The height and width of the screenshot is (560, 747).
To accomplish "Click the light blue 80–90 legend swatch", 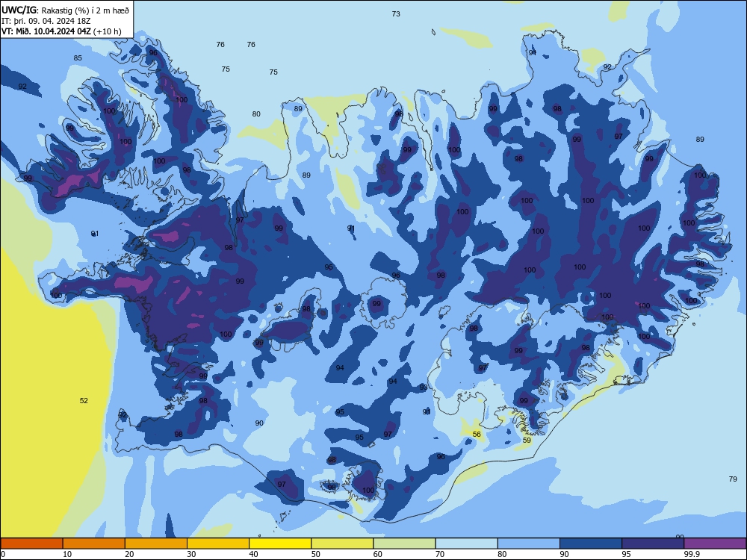I will click(x=529, y=544).
